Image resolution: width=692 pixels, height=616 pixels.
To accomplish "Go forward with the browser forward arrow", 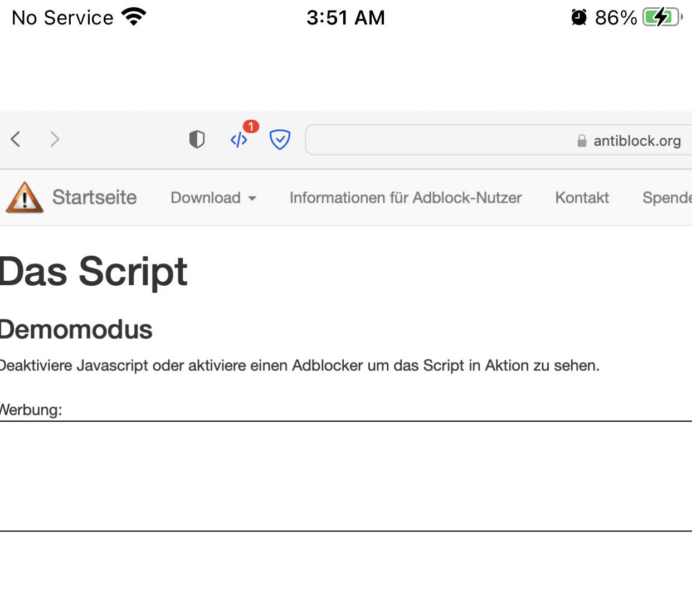I will point(55,139).
